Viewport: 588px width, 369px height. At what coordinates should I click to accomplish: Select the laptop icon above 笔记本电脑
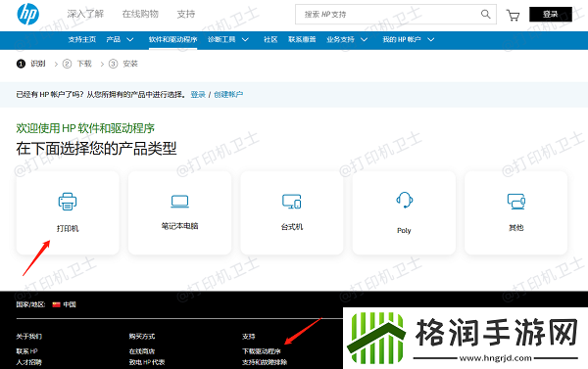pyautogui.click(x=179, y=202)
